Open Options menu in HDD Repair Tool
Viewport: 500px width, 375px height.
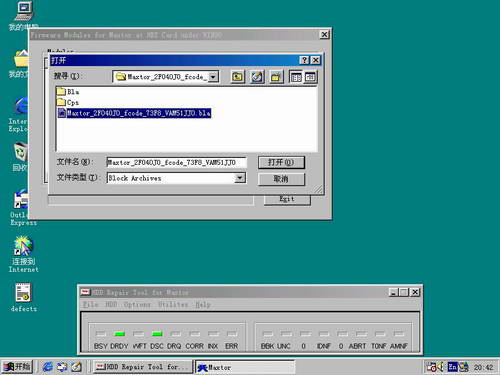coord(137,304)
